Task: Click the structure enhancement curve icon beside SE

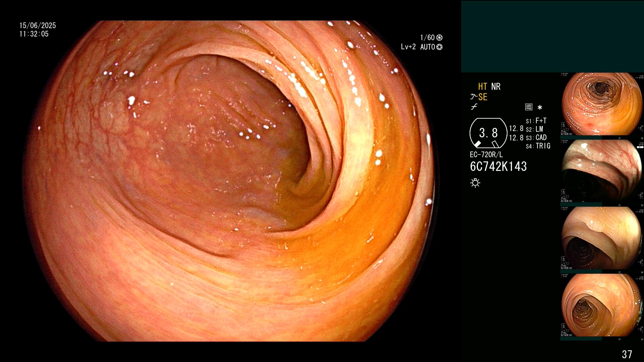Action: coord(474,97)
